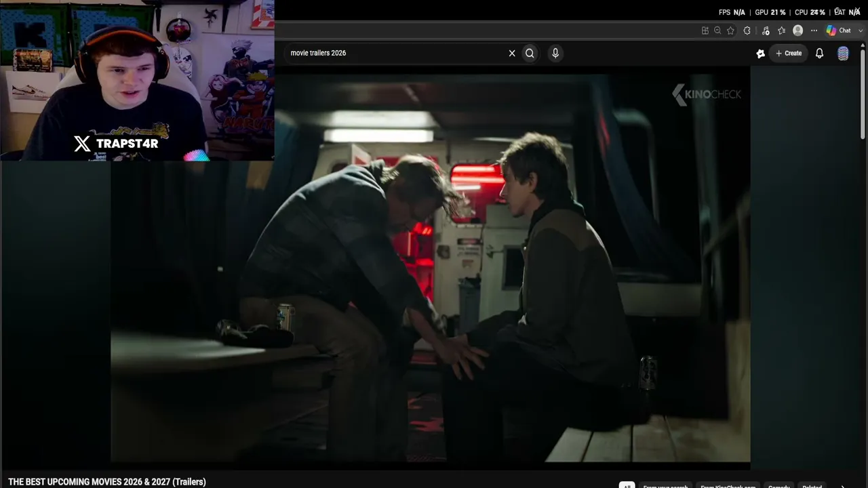Open the browser extensions puzzle icon

pyautogui.click(x=747, y=30)
